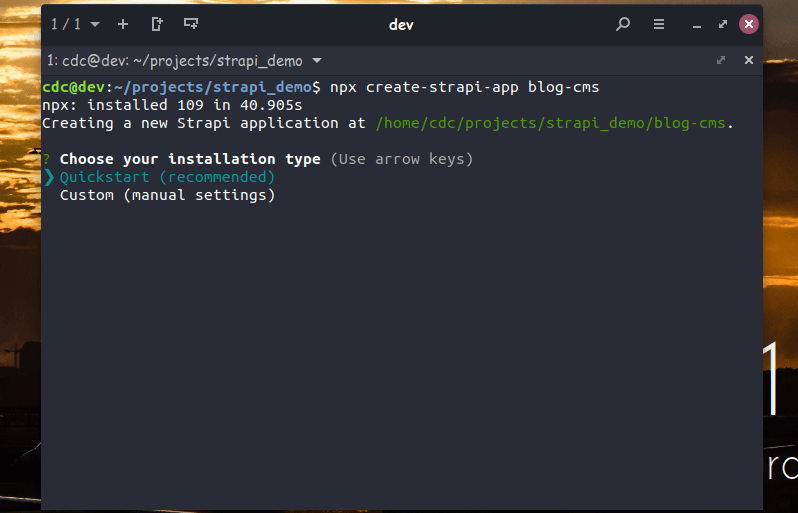Click the green question mark prompt icon
Screen dimensions: 798x513
point(46,159)
